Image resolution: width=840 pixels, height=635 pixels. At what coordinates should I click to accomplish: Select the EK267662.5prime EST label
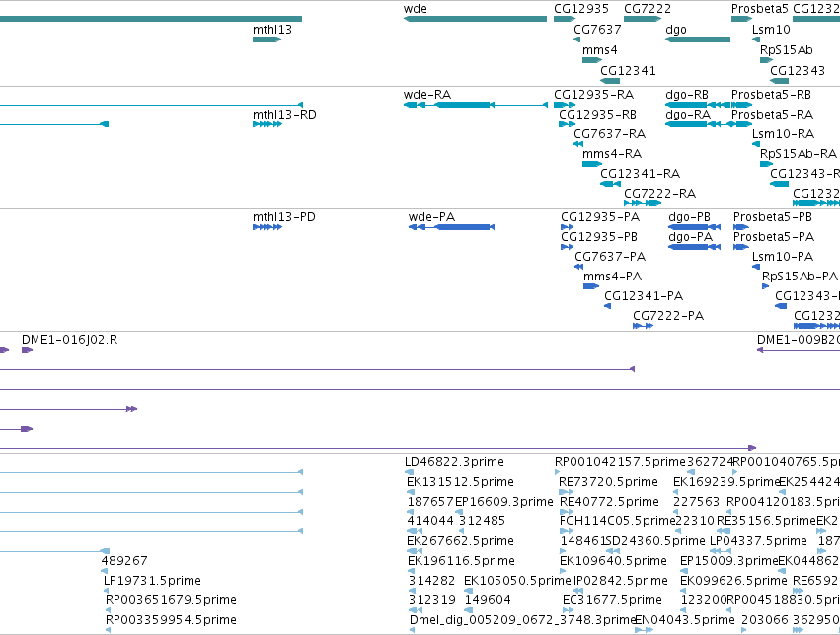[460, 541]
